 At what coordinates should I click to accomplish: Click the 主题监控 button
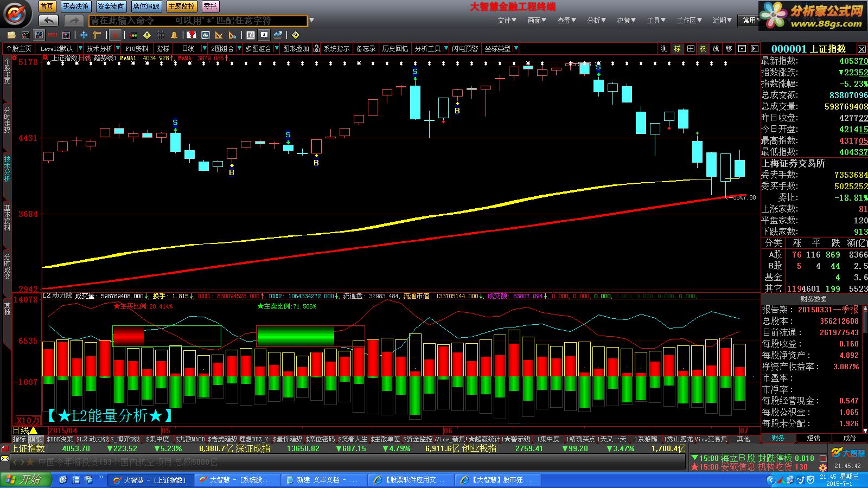tap(182, 7)
